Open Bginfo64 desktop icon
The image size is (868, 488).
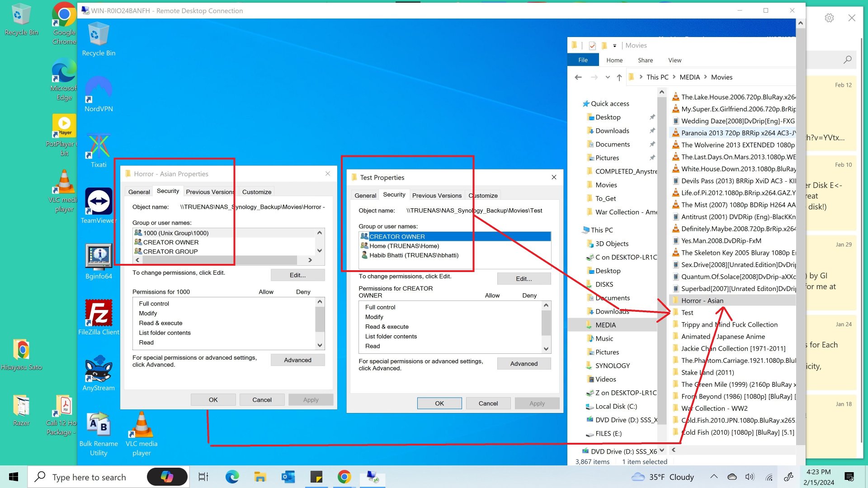(x=99, y=262)
